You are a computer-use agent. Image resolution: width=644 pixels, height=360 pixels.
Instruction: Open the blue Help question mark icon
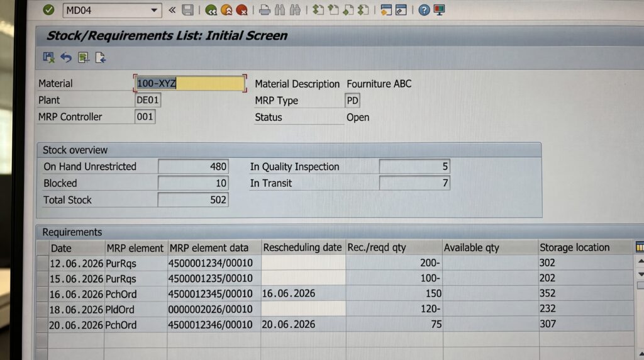click(424, 10)
